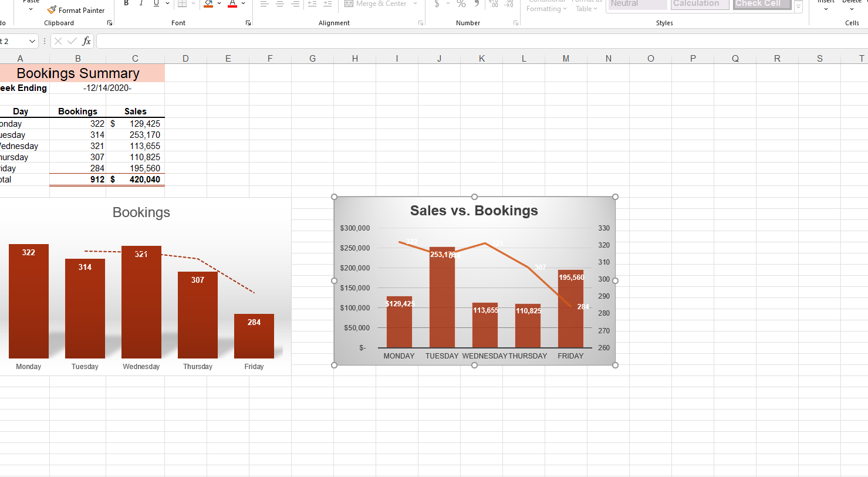Apply the Accounting number format
The width and height of the screenshot is (868, 477).
click(437, 4)
